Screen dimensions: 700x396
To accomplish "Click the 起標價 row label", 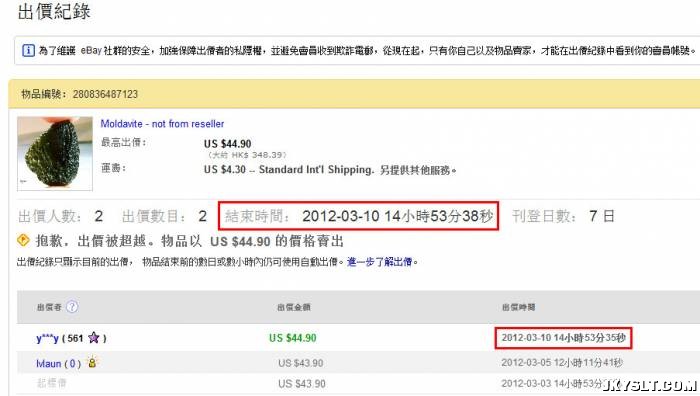I will [51, 383].
